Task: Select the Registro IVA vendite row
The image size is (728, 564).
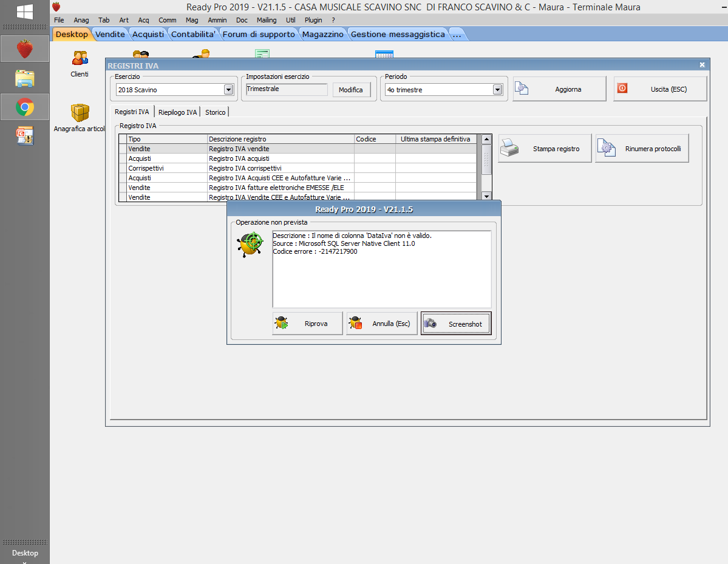Action: pos(298,149)
